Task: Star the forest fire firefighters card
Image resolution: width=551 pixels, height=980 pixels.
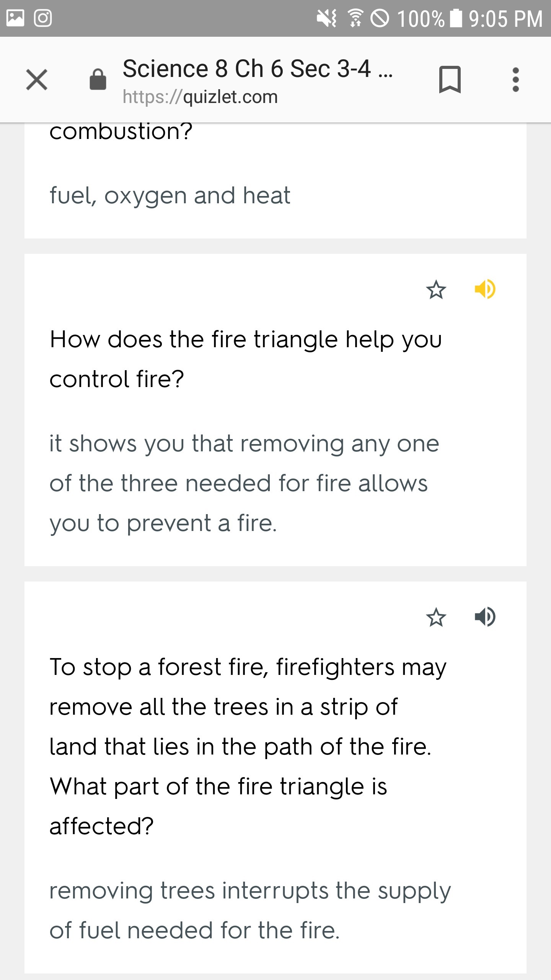Action: pyautogui.click(x=436, y=617)
